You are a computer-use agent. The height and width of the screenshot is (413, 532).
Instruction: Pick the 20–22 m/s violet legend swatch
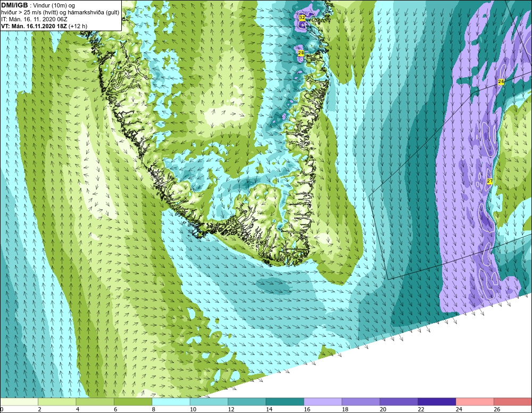tap(399, 402)
